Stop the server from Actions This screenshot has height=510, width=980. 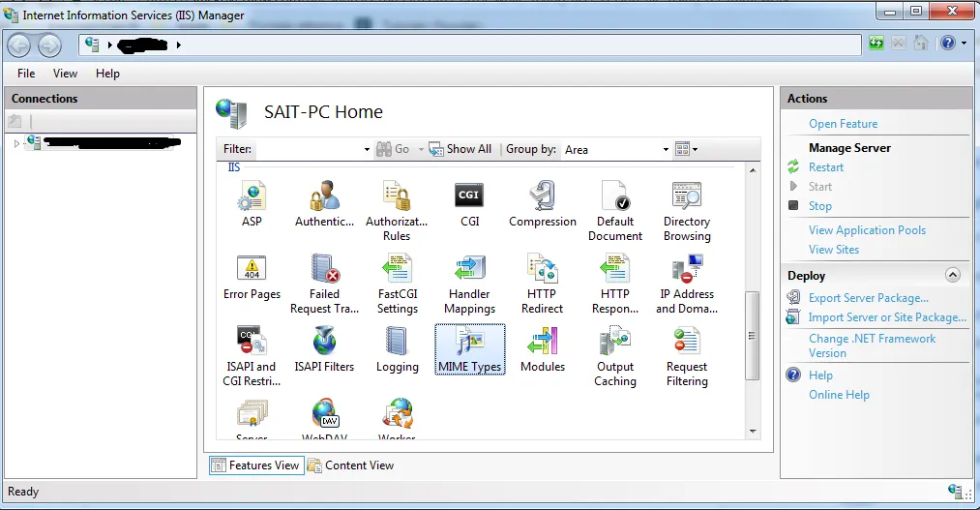820,205
